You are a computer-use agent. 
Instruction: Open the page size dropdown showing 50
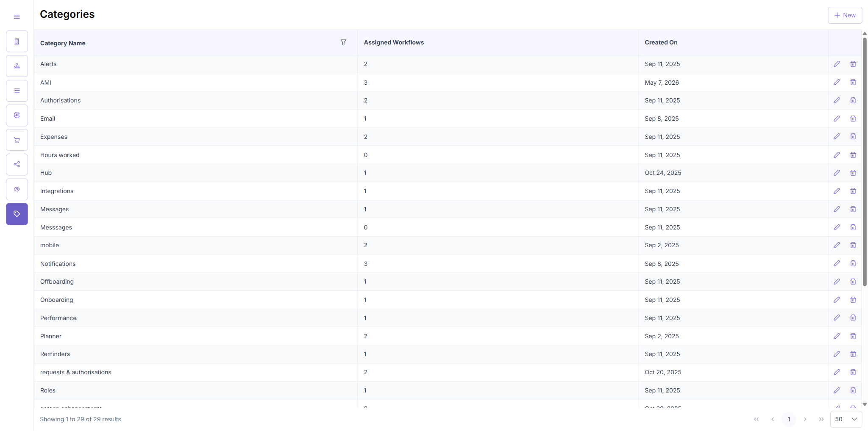tap(846, 419)
